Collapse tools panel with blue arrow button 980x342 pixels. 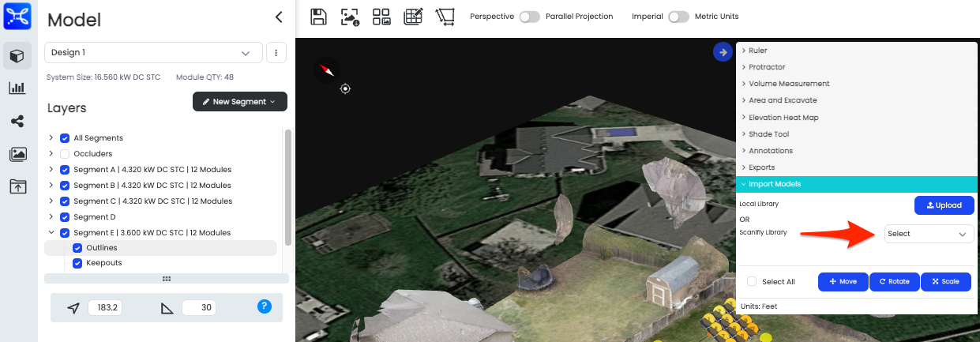point(723,52)
